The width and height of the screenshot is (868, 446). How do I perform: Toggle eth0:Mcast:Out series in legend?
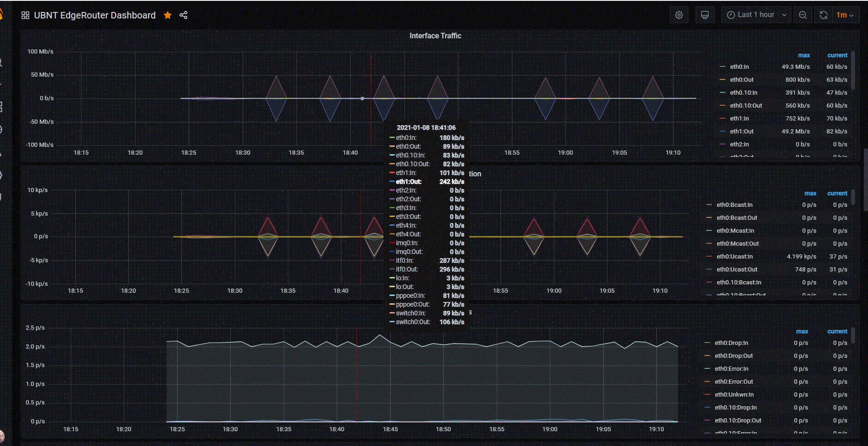tap(737, 243)
